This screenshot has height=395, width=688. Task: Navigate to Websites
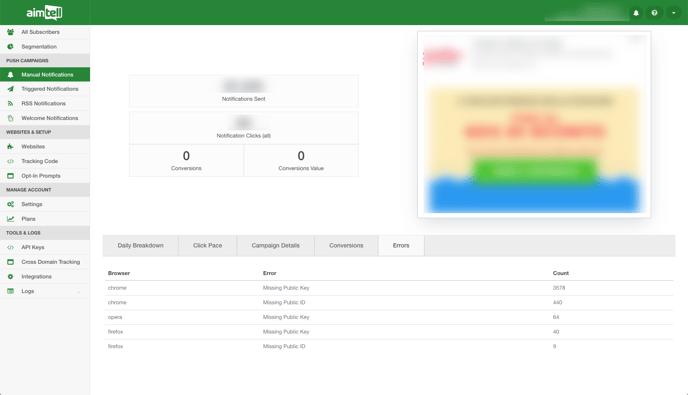[x=45, y=147]
